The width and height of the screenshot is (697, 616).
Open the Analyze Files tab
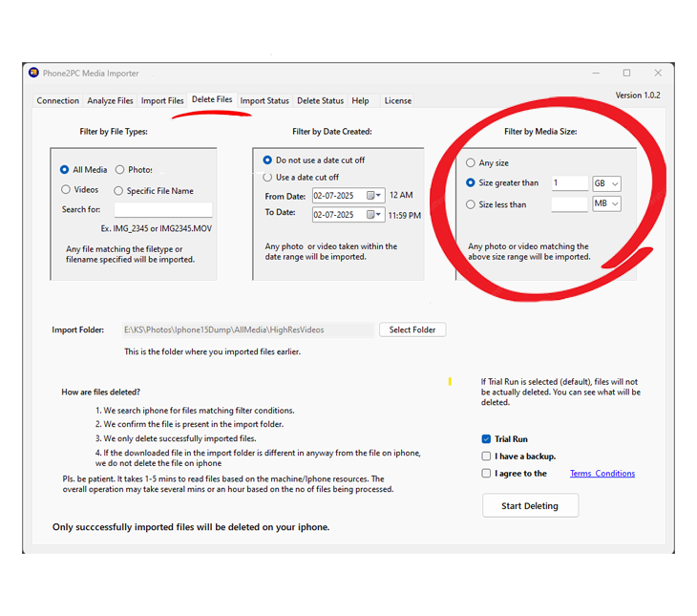(110, 101)
